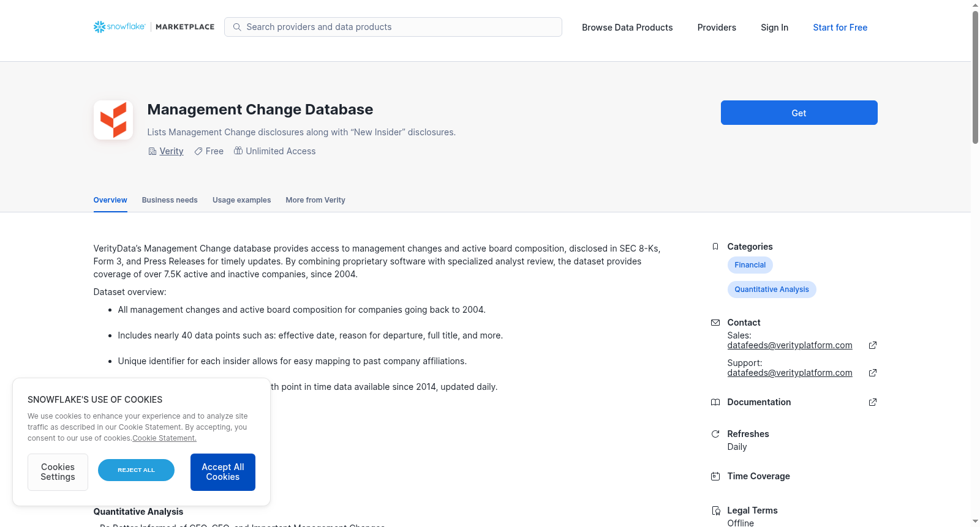Click the Verity orange logo thumbnail
This screenshot has width=980, height=527.
(x=113, y=120)
